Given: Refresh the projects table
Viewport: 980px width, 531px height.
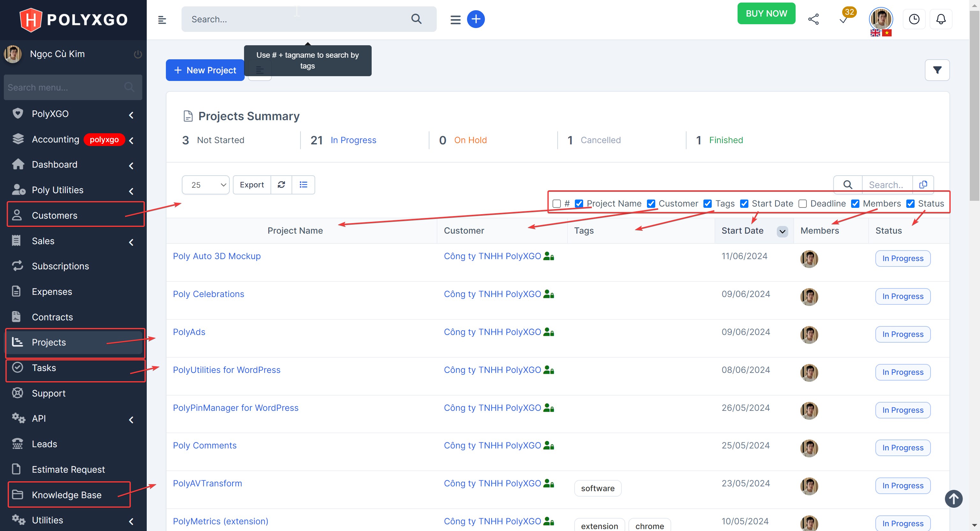Looking at the screenshot, I should click(281, 185).
